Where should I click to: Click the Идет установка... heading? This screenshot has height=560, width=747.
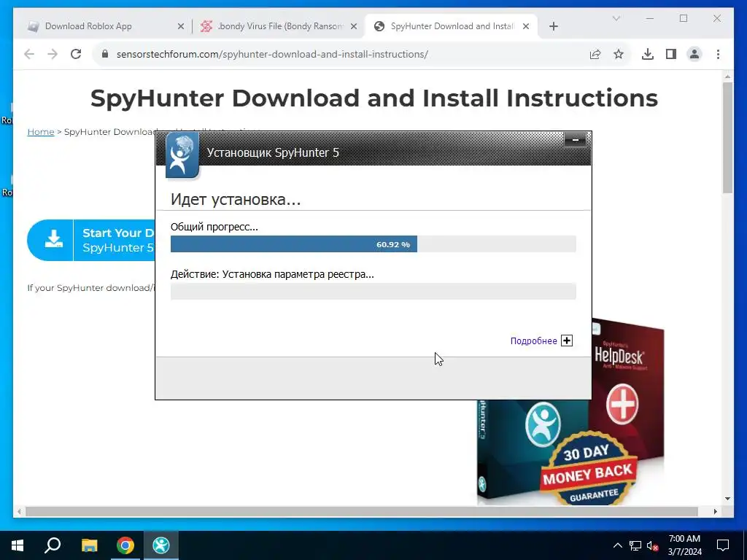(236, 199)
